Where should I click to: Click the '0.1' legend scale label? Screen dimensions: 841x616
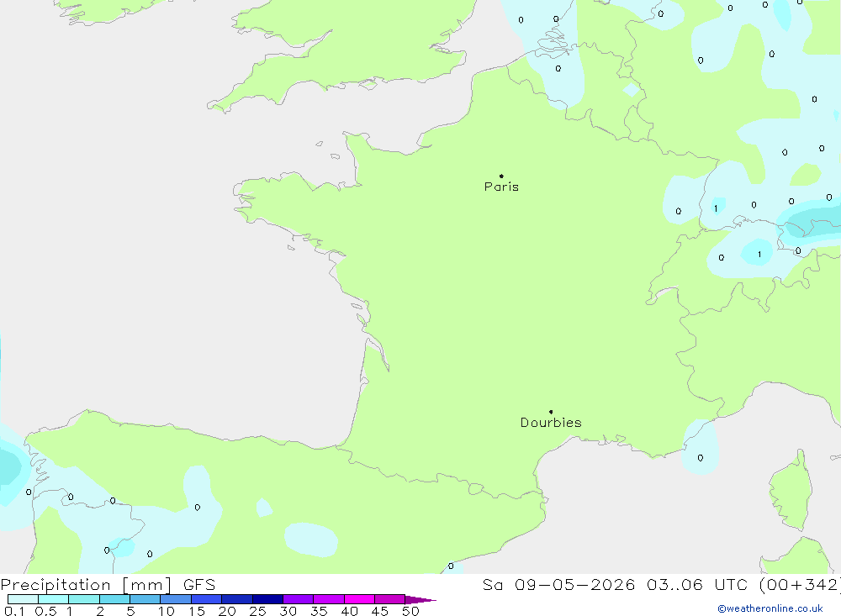(14, 611)
